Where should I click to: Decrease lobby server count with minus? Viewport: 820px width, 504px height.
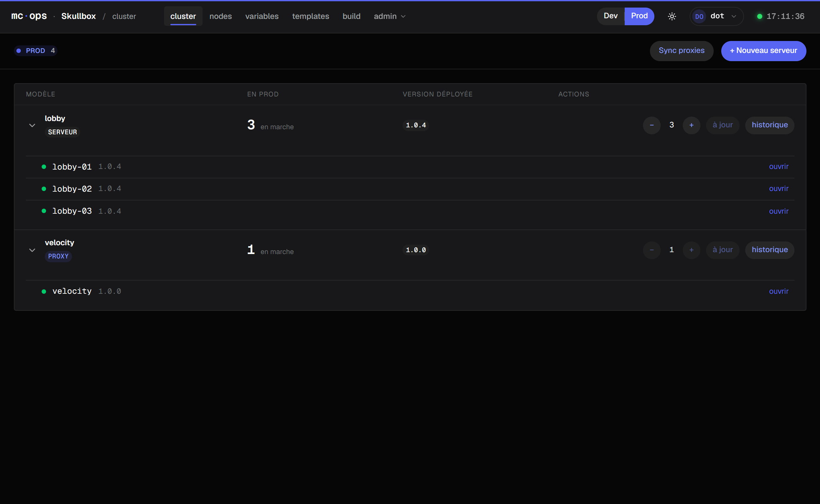[652, 125]
